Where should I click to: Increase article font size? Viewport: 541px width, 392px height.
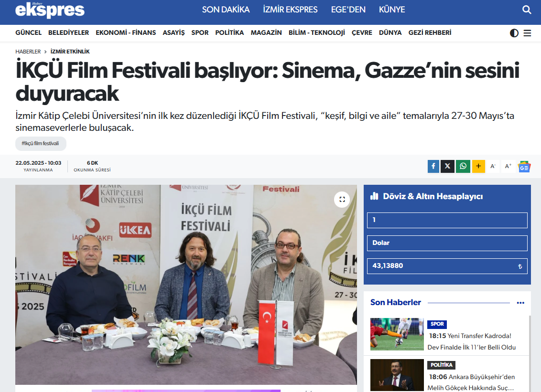pyautogui.click(x=508, y=166)
